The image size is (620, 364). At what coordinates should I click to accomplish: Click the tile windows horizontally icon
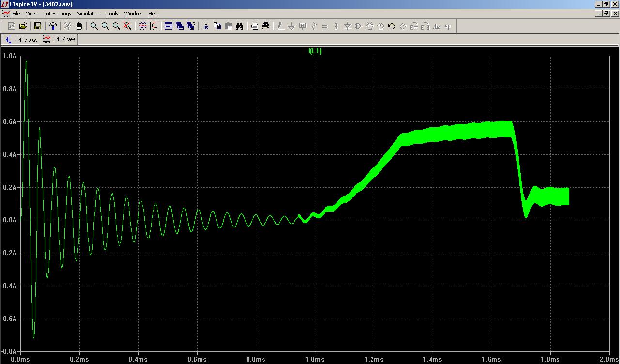click(169, 26)
